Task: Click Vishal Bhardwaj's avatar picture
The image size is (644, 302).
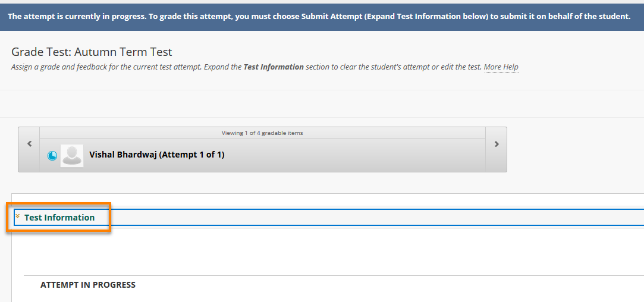Action: (72, 156)
